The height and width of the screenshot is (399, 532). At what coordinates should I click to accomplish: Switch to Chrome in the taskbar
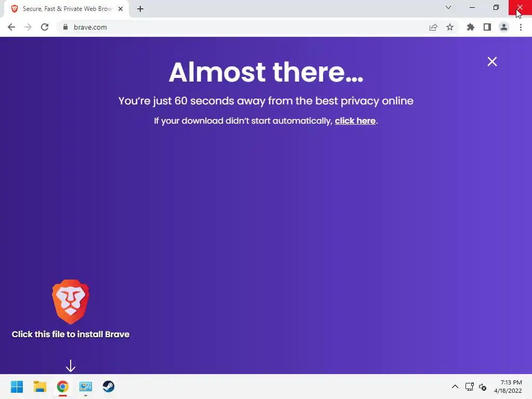[x=62, y=387]
